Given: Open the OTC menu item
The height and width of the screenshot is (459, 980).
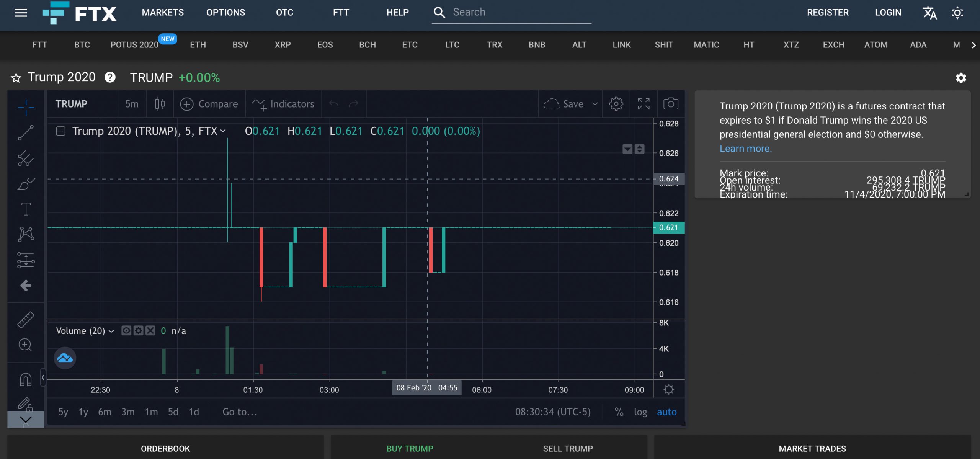Looking at the screenshot, I should point(284,13).
